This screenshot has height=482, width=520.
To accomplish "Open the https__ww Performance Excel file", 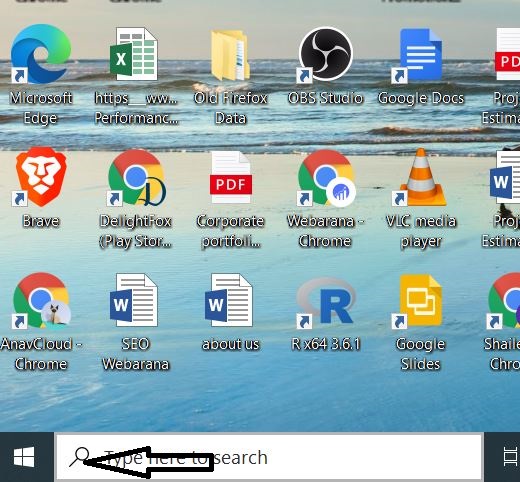I will click(134, 54).
